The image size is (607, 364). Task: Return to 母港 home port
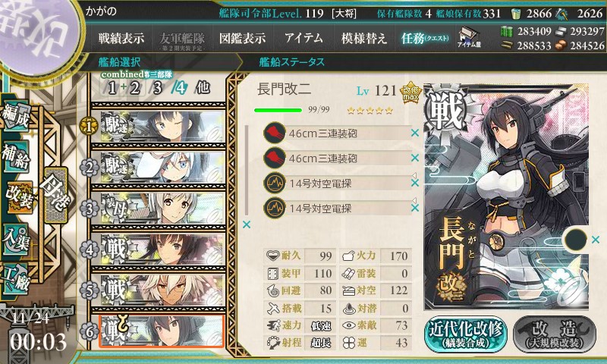point(55,195)
